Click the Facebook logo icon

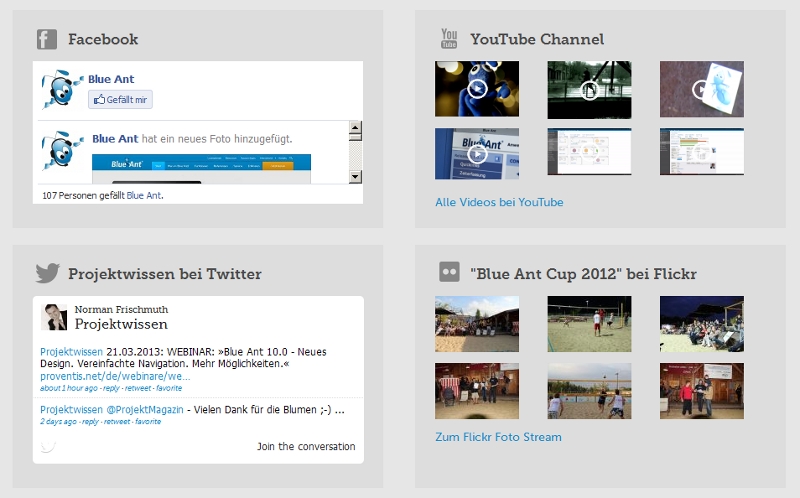point(46,40)
